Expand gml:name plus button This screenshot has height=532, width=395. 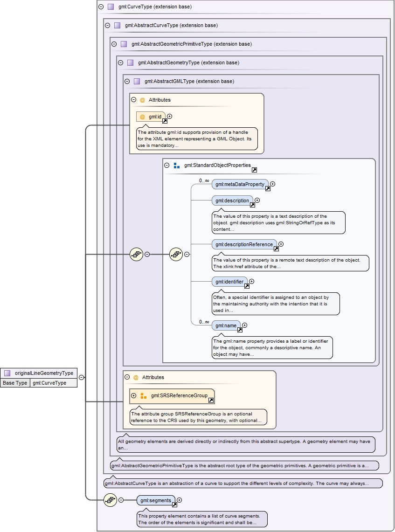tap(244, 325)
